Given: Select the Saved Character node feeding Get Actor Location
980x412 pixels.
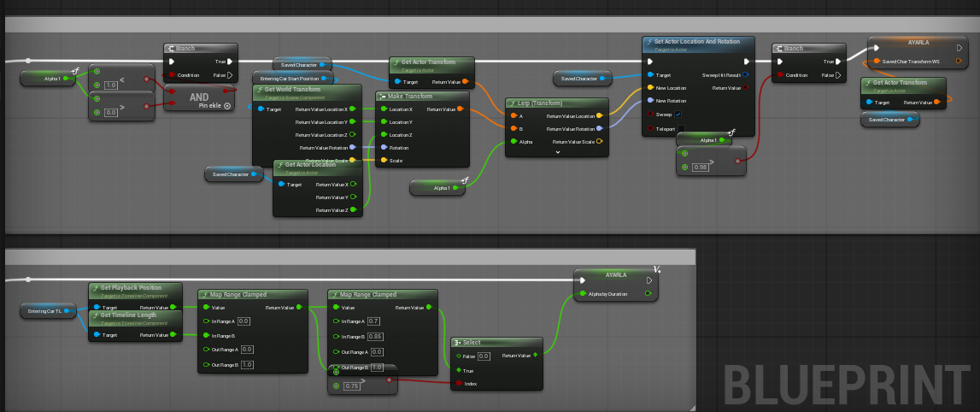Looking at the screenshot, I should tap(234, 174).
